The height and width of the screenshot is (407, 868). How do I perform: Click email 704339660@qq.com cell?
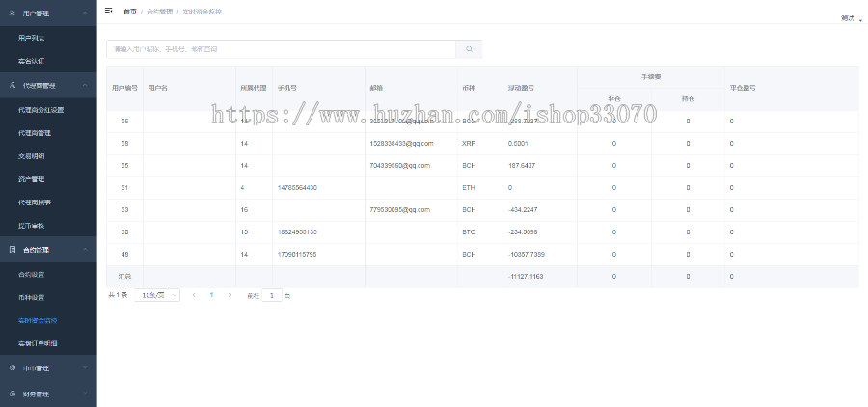pos(399,166)
